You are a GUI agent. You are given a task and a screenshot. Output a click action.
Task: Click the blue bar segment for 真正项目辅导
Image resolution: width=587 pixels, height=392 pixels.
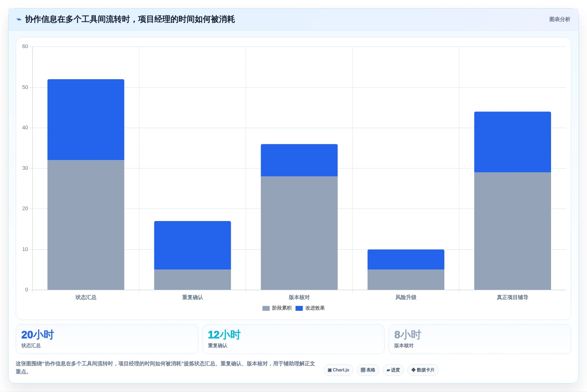(512, 142)
